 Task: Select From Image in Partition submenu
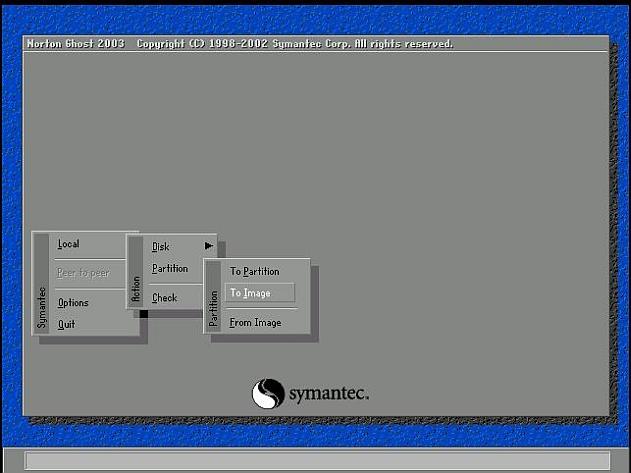[256, 323]
